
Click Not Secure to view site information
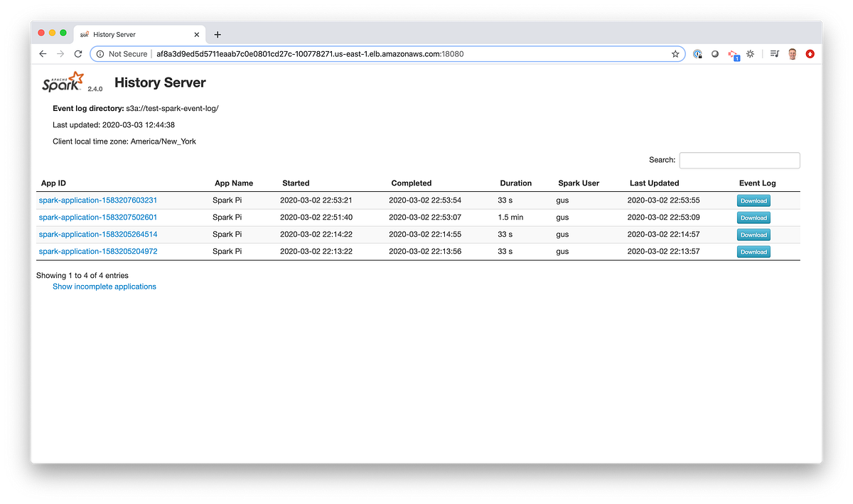tap(127, 53)
